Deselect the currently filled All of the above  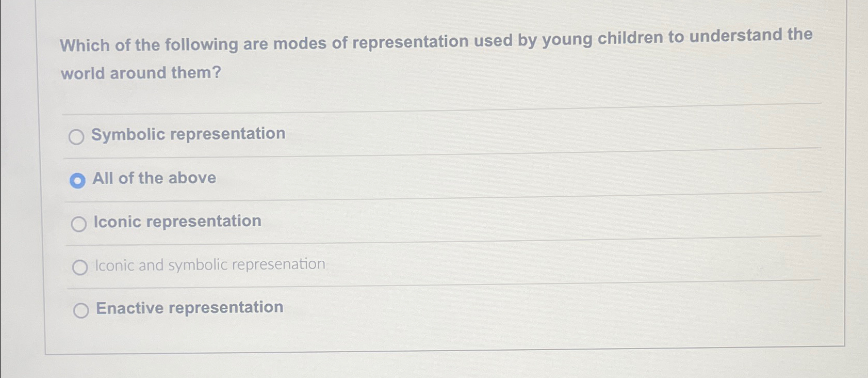[78, 181]
